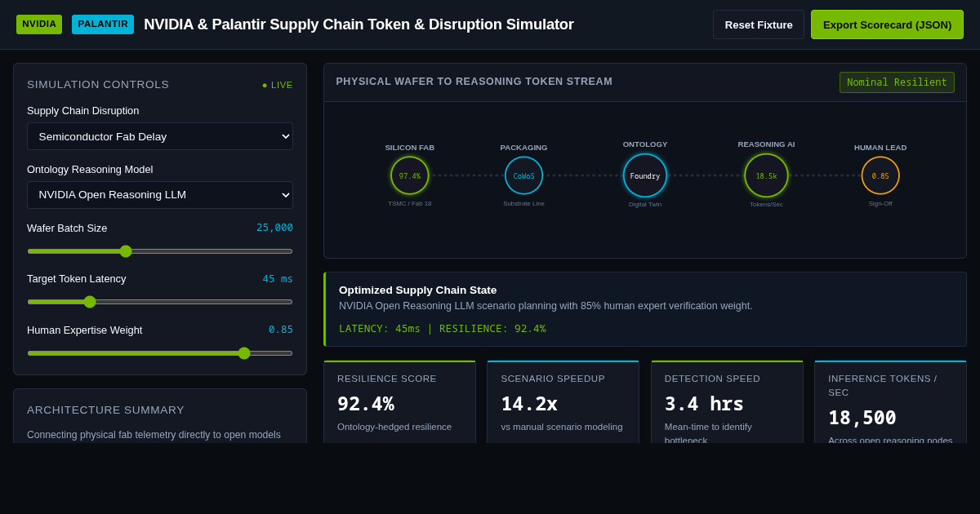980x514 pixels.
Task: Click the scenario planning description text
Action: click(x=546, y=306)
